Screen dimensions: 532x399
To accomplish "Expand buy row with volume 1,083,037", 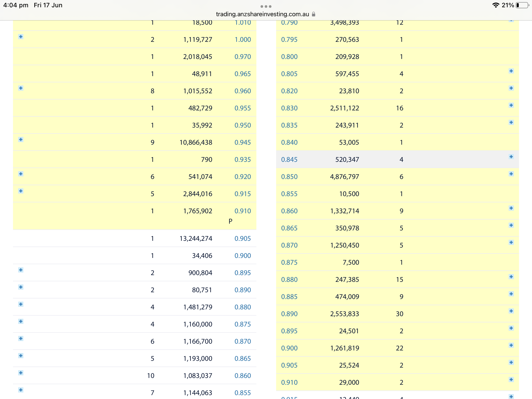I will point(21,373).
